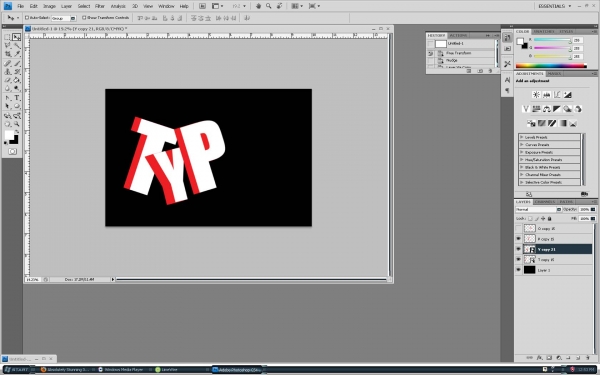Select the P copy layer
The image size is (600, 375).
click(557, 239)
